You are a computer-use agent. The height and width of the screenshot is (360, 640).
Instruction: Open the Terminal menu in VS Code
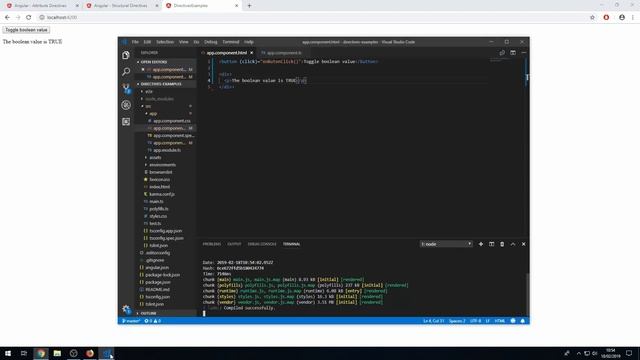coord(231,42)
